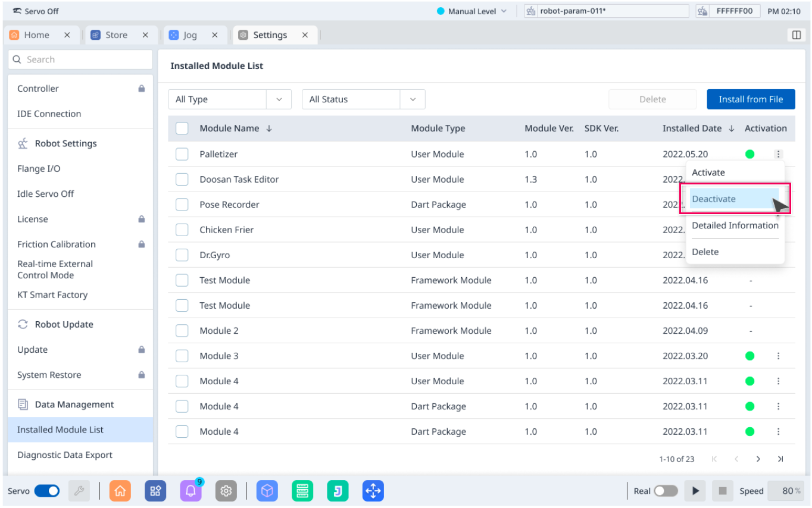Screen dimensions: 812x508
Task: Expand the All Type filter dropdown
Action: [230, 99]
